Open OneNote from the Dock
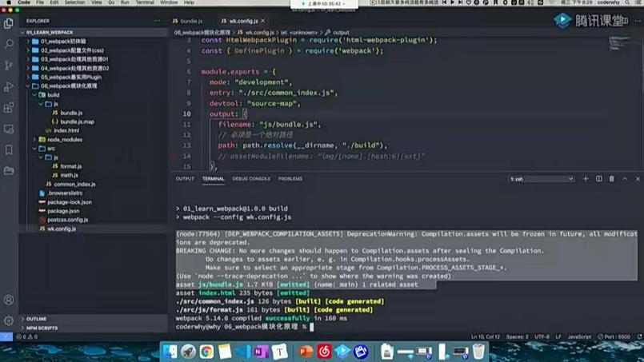 261,352
